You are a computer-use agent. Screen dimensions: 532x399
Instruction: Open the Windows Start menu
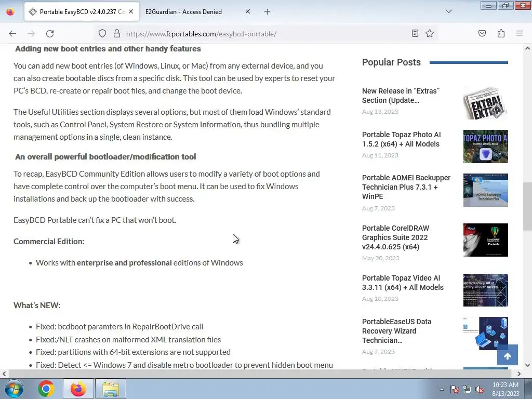point(14,389)
